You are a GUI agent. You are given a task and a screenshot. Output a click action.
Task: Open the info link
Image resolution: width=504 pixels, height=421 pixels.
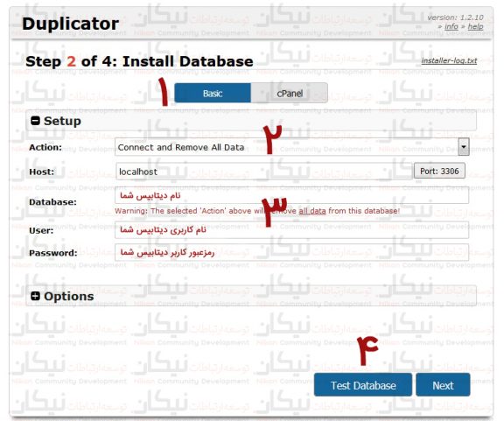click(x=451, y=26)
